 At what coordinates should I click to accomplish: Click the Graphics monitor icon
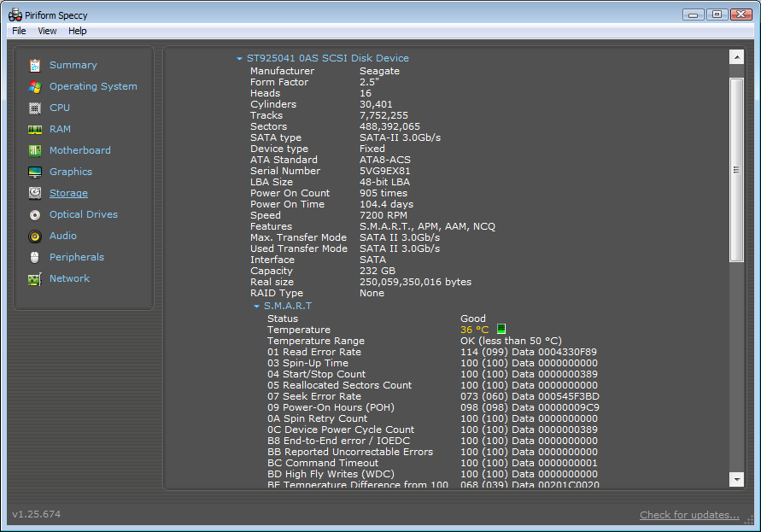[x=34, y=172]
